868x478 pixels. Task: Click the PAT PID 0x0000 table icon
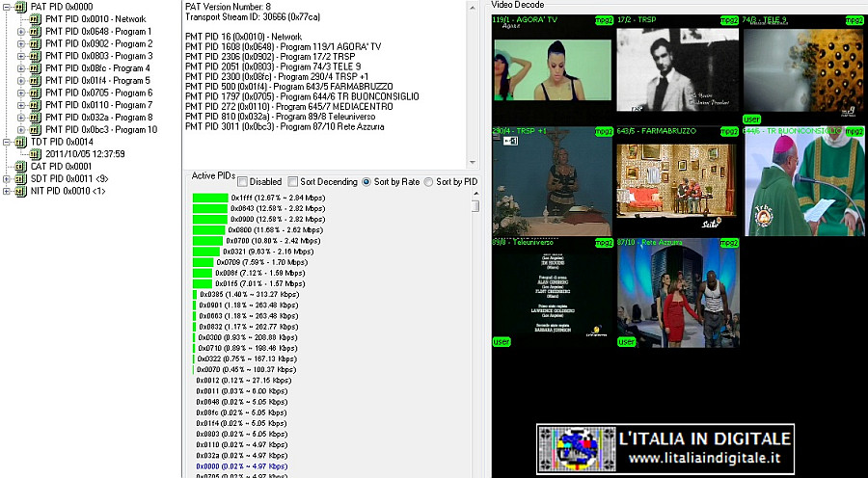20,7
